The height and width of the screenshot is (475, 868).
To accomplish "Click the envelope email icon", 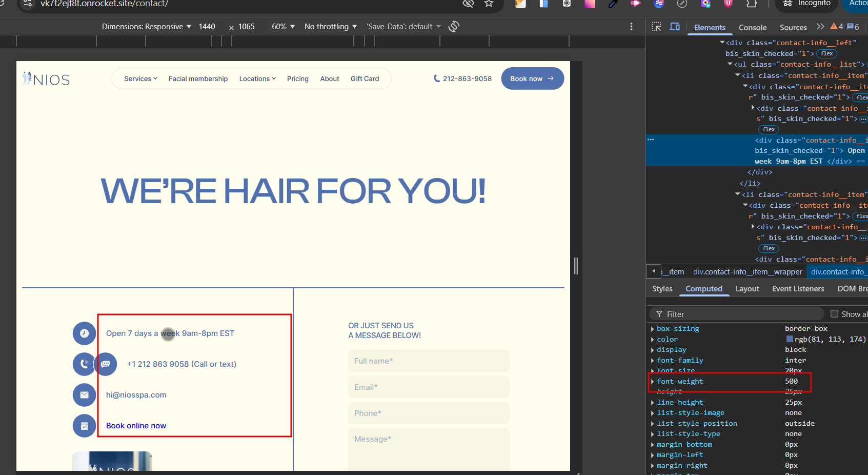I will click(x=84, y=395).
